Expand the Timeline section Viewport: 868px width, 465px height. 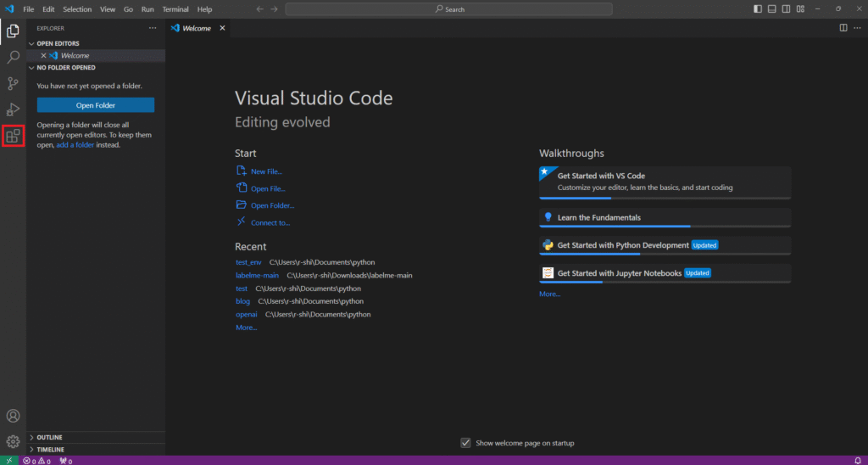click(x=50, y=449)
